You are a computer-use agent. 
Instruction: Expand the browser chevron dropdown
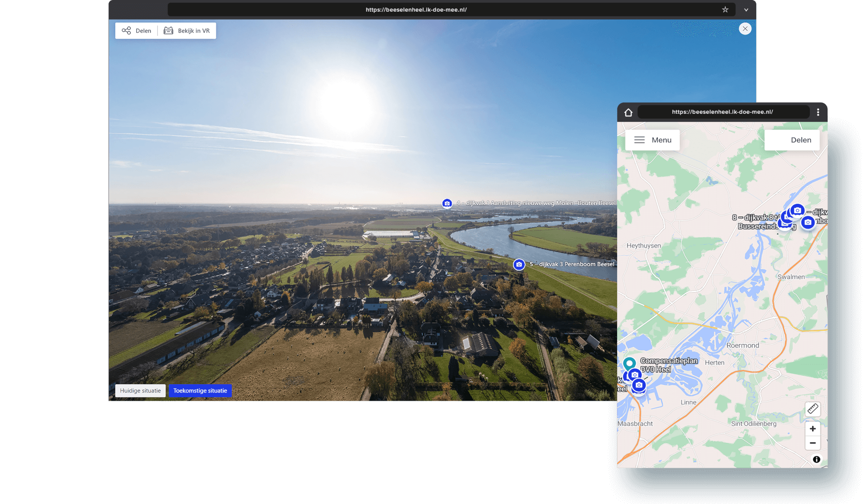(x=746, y=10)
